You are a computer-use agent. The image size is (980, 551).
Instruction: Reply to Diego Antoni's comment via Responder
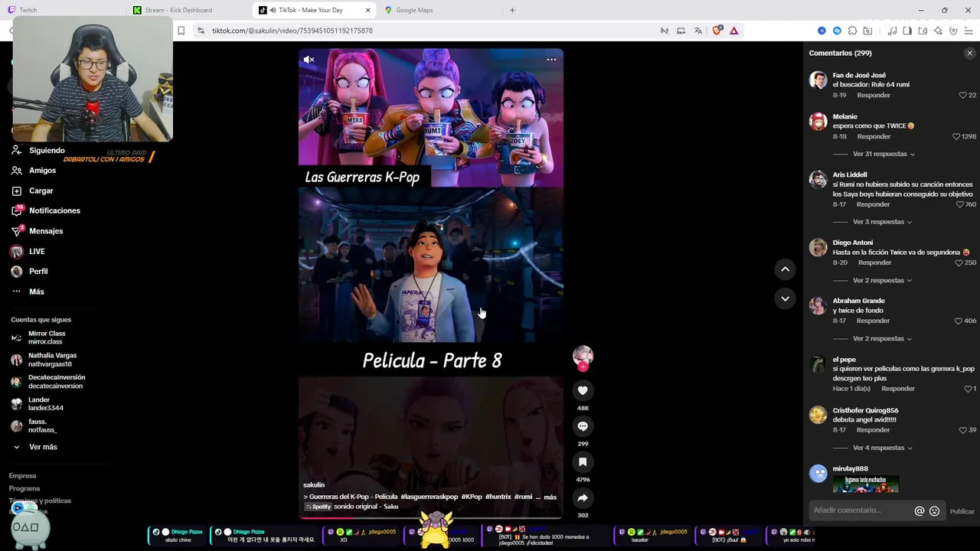pyautogui.click(x=874, y=262)
